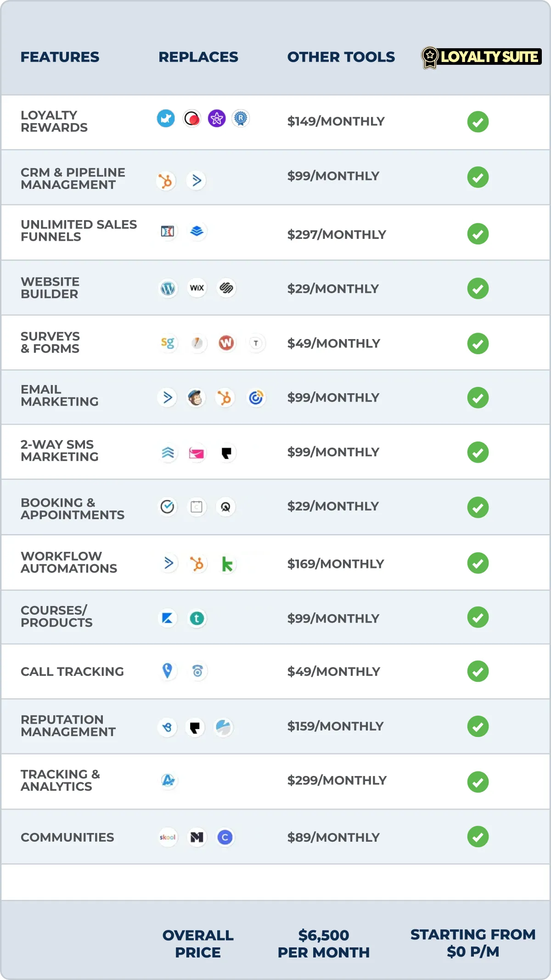Click the Loyalty Suite logo header
The height and width of the screenshot is (980, 551).
(x=481, y=57)
